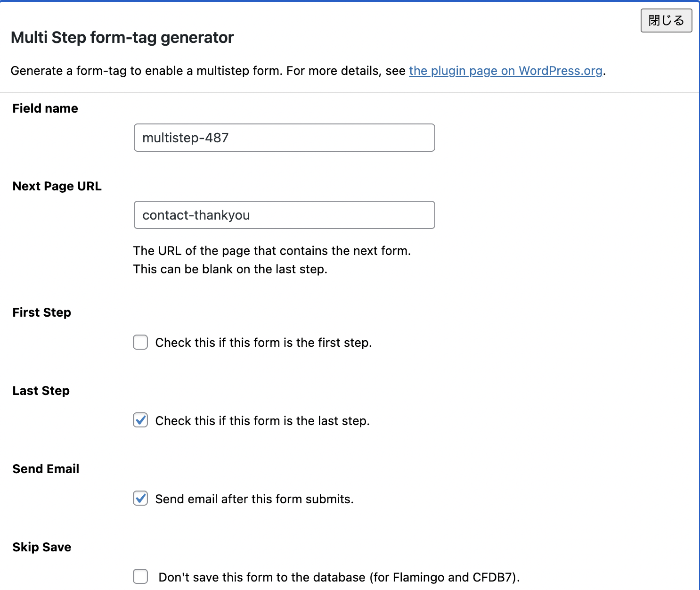Viewport: 700px width, 590px height.
Task: Click the Field name input containing multistep-487
Action: [x=284, y=138]
